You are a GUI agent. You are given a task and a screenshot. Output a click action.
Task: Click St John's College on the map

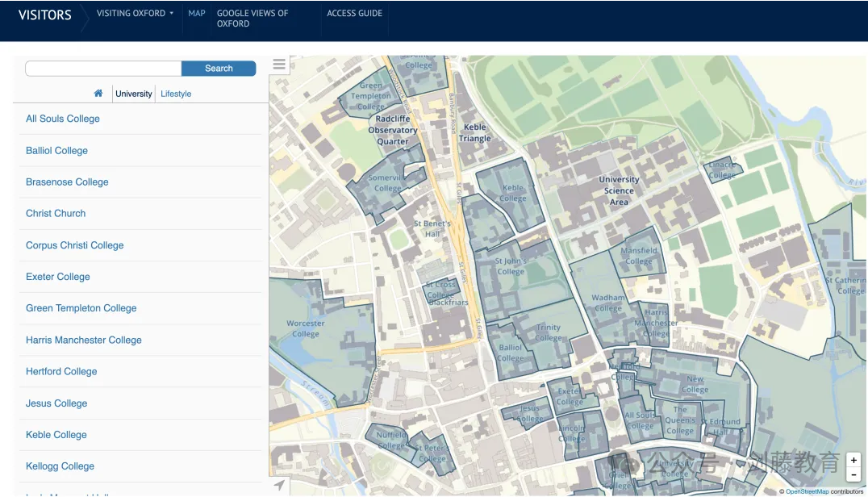511,266
